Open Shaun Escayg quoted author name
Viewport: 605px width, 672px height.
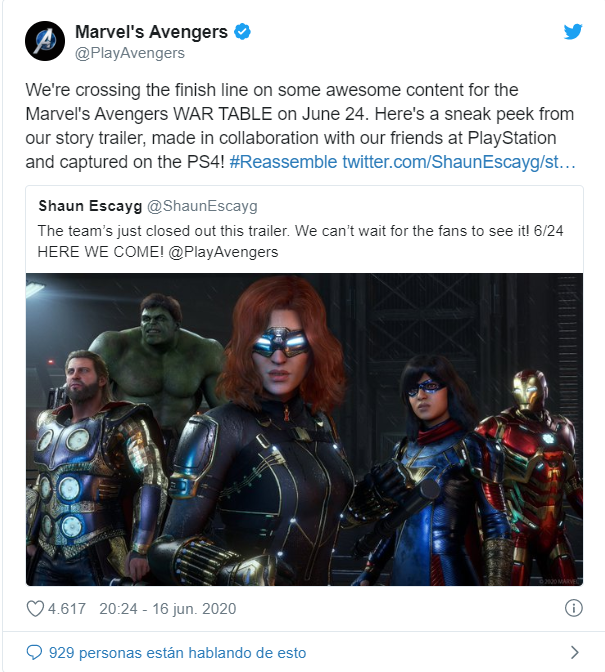coord(90,206)
